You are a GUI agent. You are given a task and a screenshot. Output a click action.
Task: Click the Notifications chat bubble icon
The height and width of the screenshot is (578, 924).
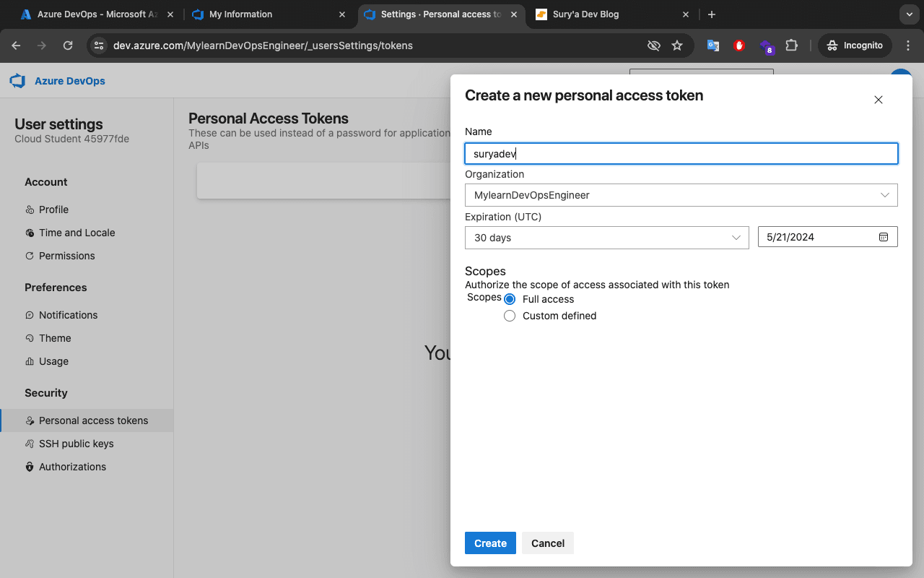pyautogui.click(x=30, y=315)
